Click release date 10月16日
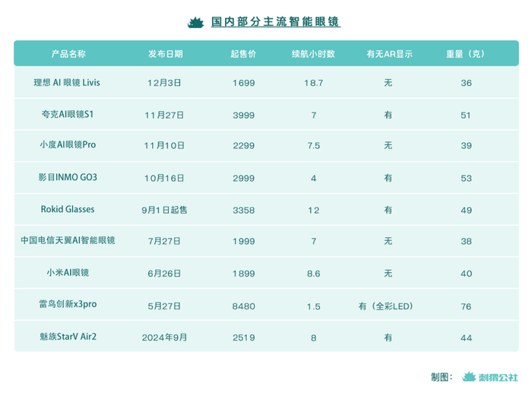Screen dimensions: 532x393 coord(164,178)
